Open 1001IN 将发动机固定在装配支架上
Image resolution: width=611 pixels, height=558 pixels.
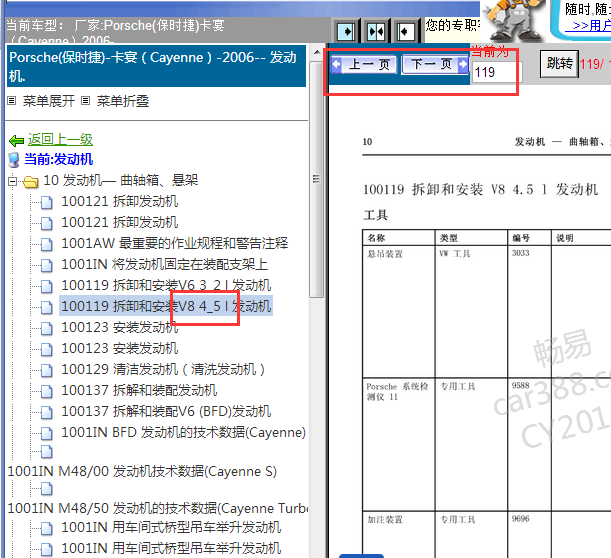tap(164, 265)
